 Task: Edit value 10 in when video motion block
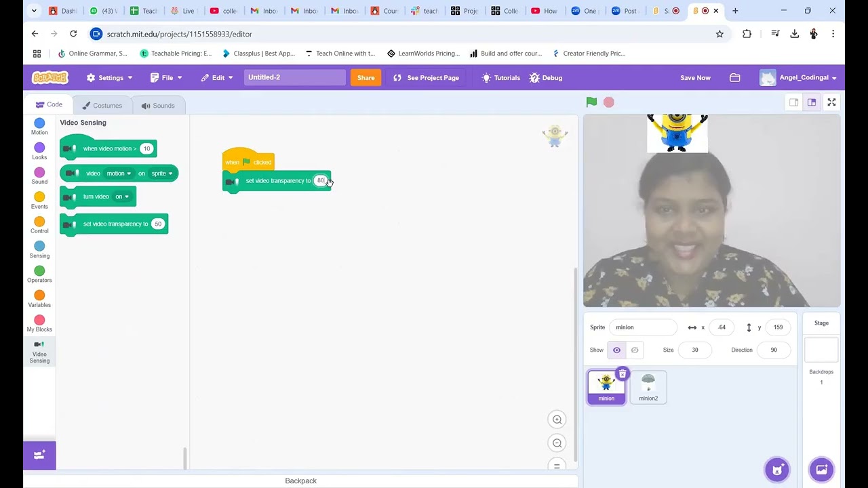tap(146, 148)
